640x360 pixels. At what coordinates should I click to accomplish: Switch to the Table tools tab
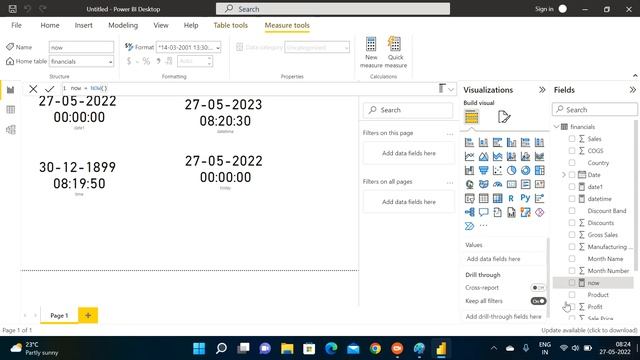click(x=231, y=25)
